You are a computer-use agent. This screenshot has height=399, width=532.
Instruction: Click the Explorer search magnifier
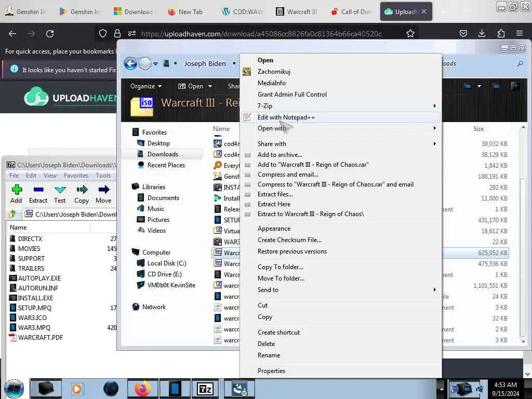(520, 63)
